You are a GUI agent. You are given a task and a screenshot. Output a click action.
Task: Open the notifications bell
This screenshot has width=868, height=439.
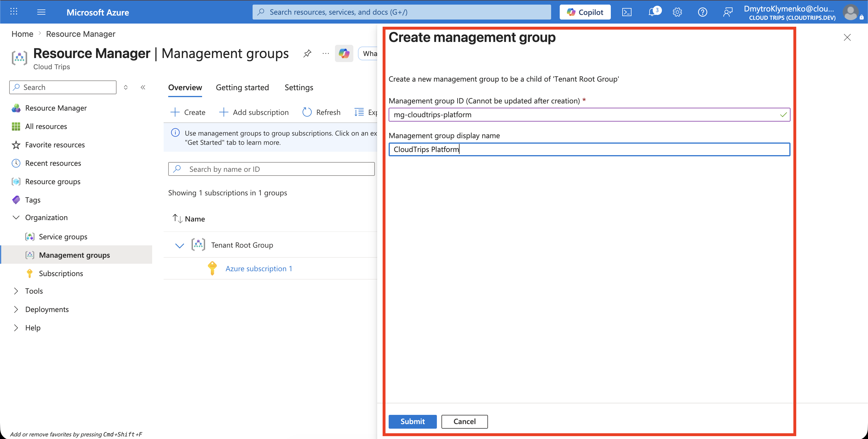click(x=653, y=12)
